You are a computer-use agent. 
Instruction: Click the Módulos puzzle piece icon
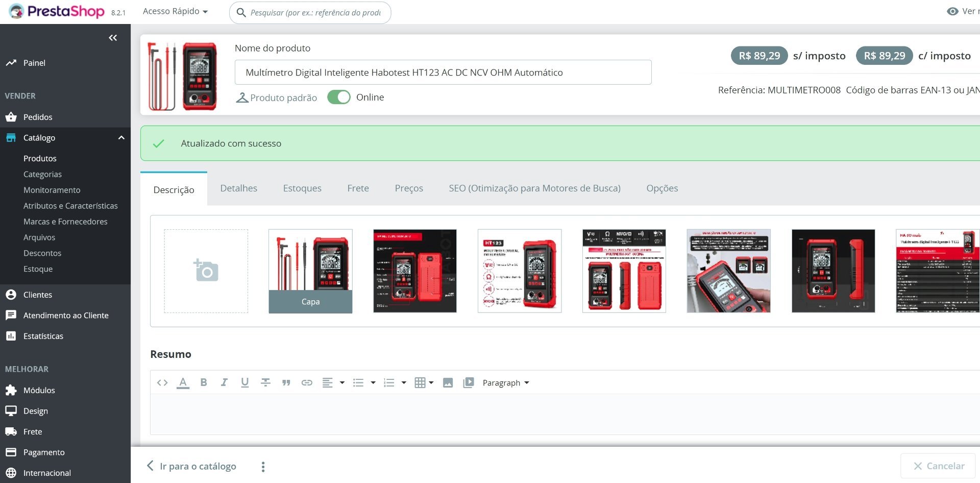[11, 390]
